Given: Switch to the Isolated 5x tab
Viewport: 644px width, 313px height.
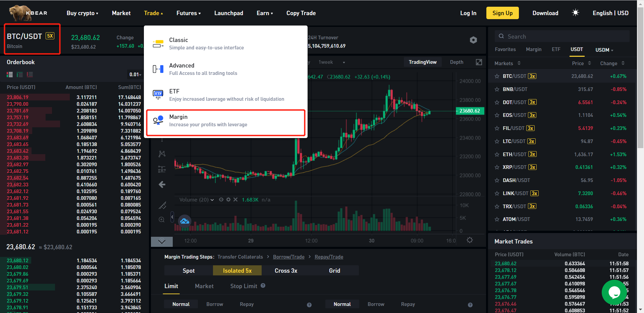Looking at the screenshot, I should (x=237, y=271).
